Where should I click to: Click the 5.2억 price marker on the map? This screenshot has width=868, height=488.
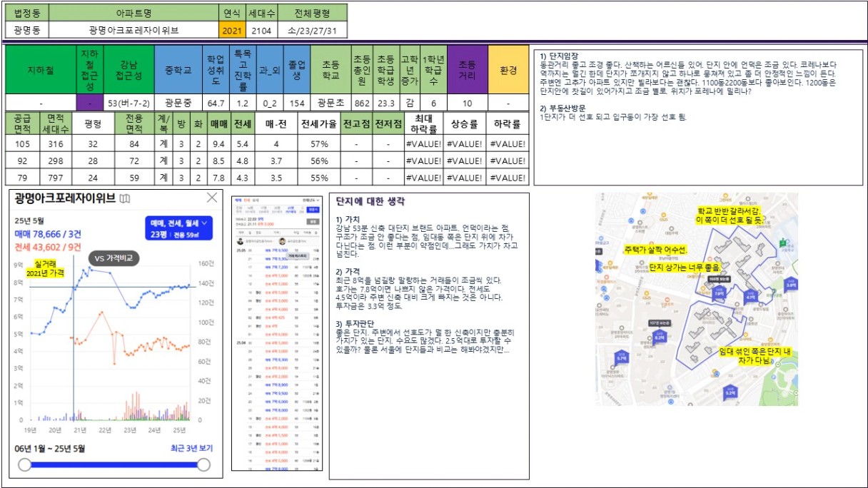point(730,392)
